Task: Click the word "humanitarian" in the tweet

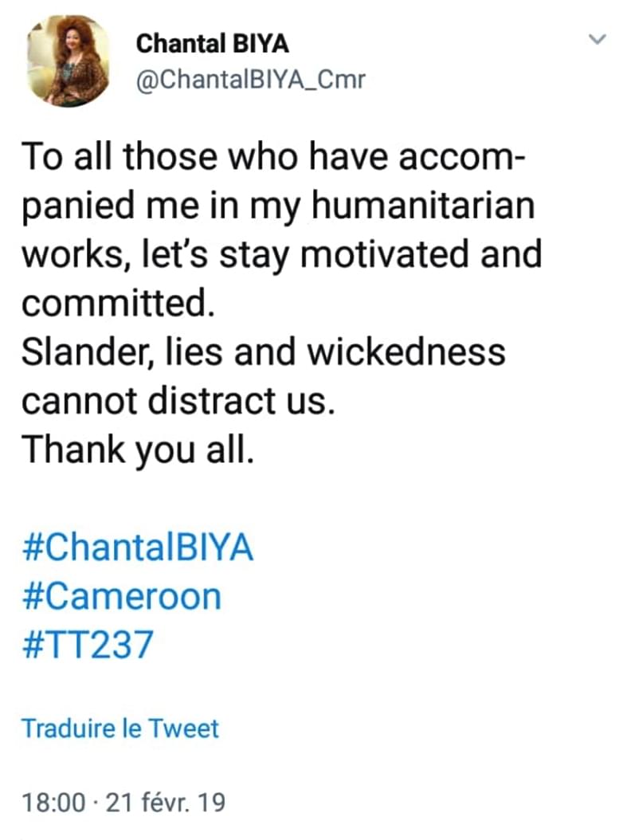Action: coord(421,206)
